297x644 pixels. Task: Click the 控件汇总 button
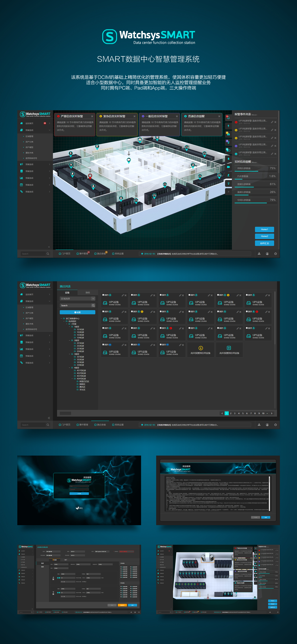coord(265,243)
